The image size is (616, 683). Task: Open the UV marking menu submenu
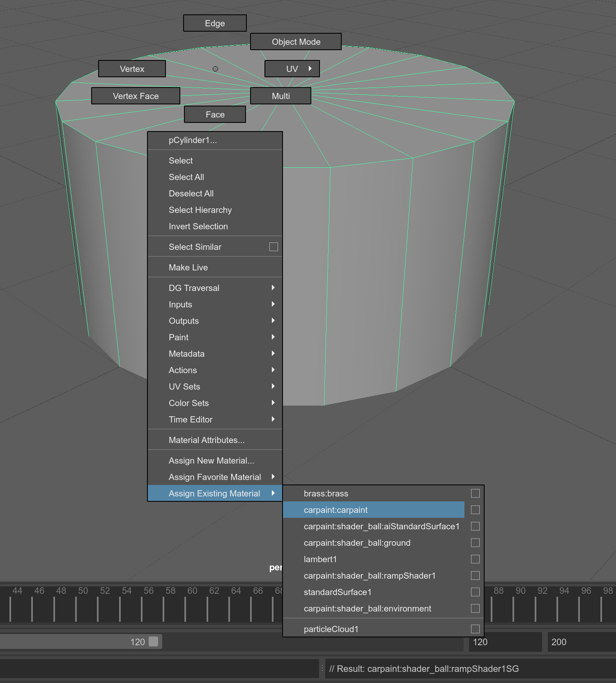pos(292,69)
